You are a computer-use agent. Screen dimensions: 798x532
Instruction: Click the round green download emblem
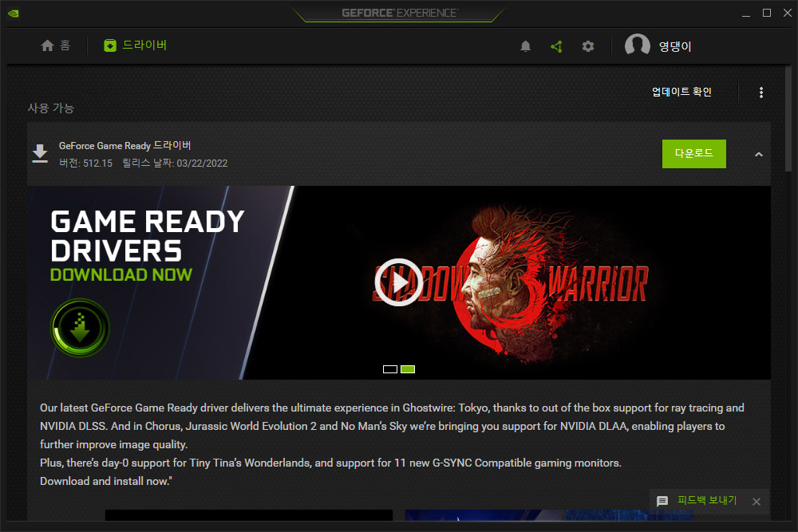(80, 328)
